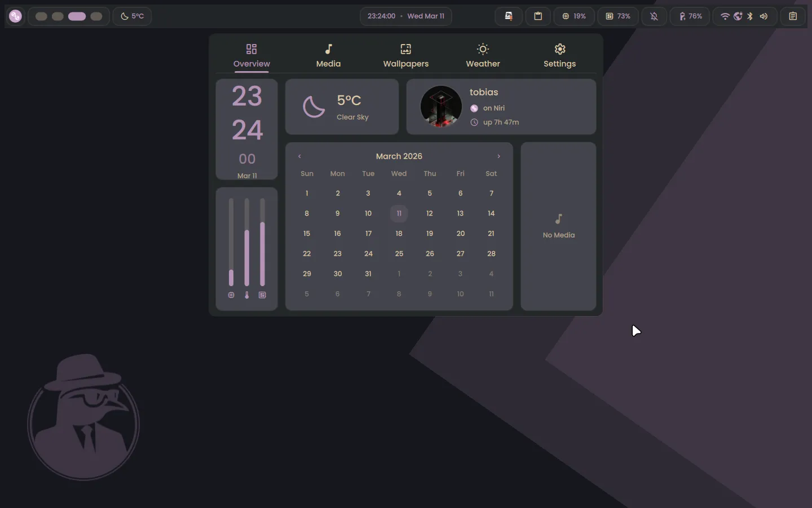
Task: Click the volume speaker icon in the top bar
Action: click(764, 16)
